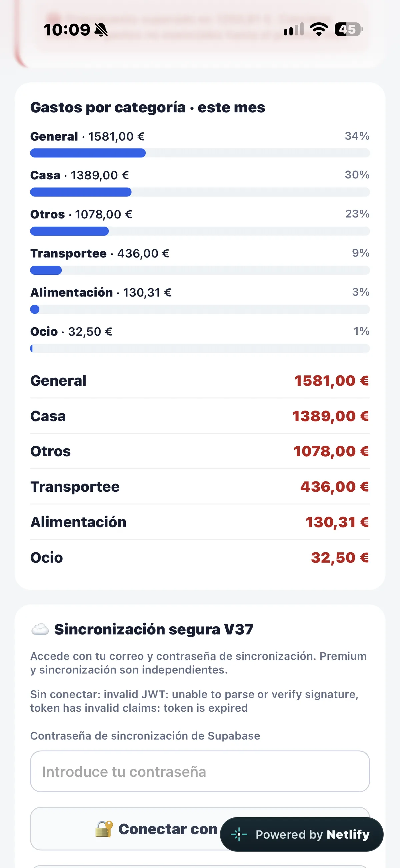Select the Casa row showing 1389,00 €
The height and width of the screenshot is (868, 400).
click(x=200, y=416)
